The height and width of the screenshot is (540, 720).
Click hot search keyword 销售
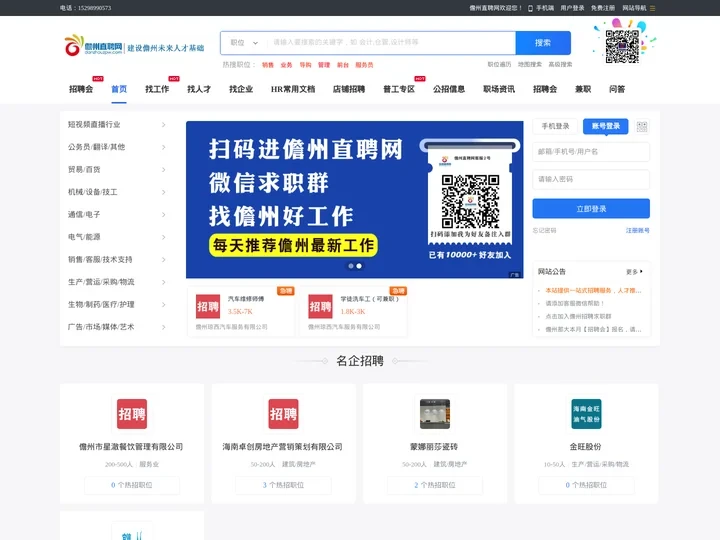pos(268,65)
